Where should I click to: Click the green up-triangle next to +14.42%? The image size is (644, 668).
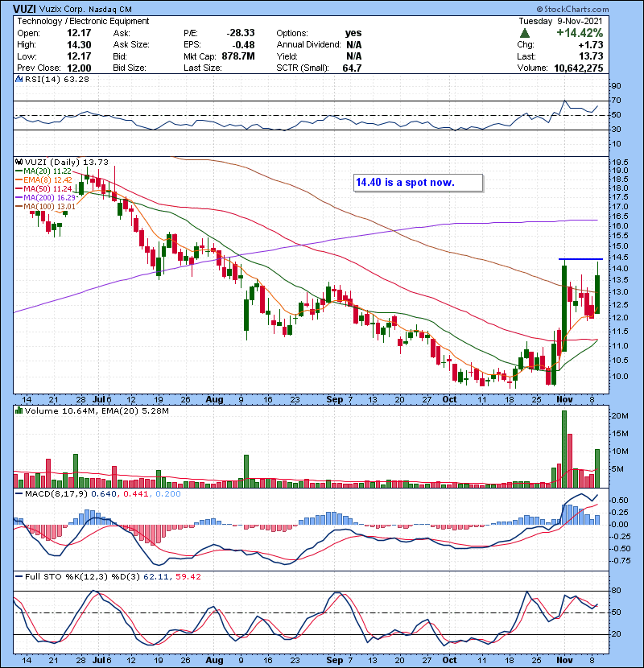525,33
